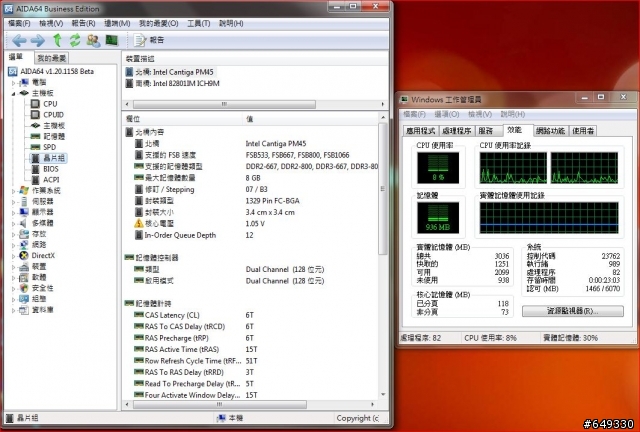Click 資源監視器(R)... button in Task Manager
Screen dimensions: 640x432
[x=573, y=311]
